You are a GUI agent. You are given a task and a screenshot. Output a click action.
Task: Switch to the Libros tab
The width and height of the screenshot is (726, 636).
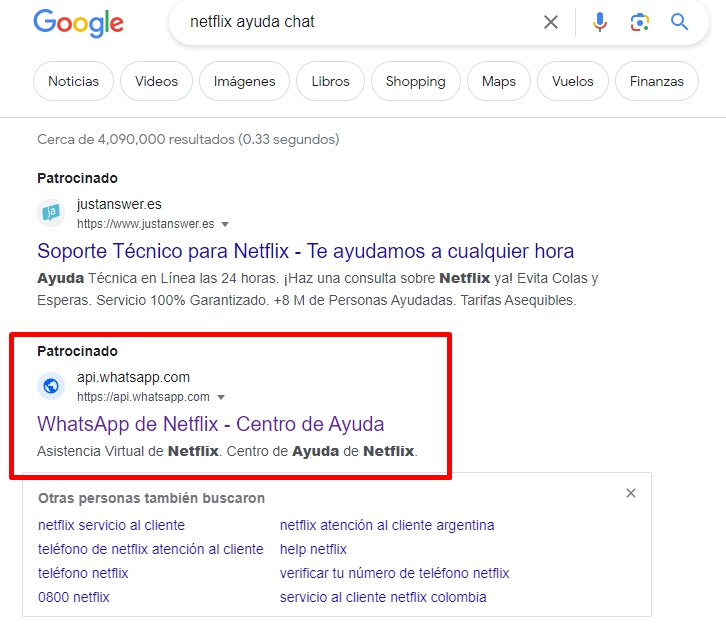click(330, 81)
